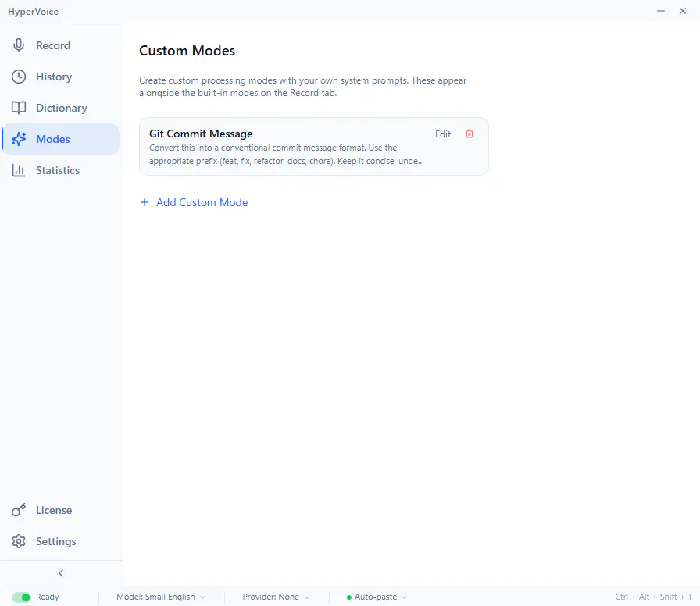Click the Settings gear icon
700x606 pixels.
coord(19,541)
